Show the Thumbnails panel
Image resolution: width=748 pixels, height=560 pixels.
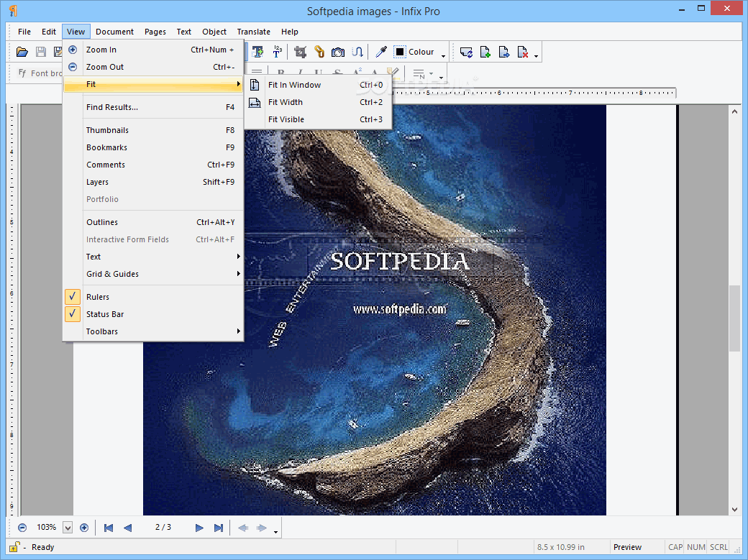pos(154,129)
